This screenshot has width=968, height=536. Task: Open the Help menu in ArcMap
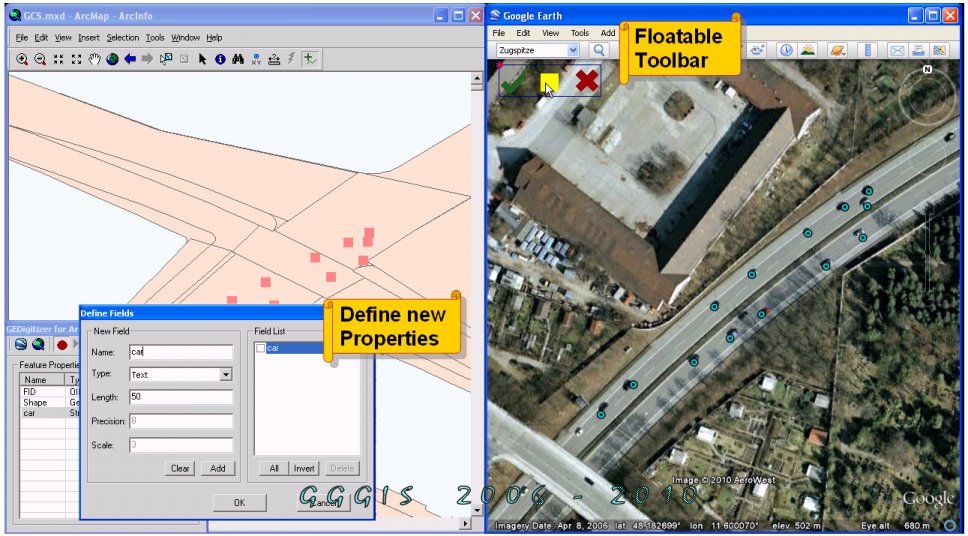point(214,38)
